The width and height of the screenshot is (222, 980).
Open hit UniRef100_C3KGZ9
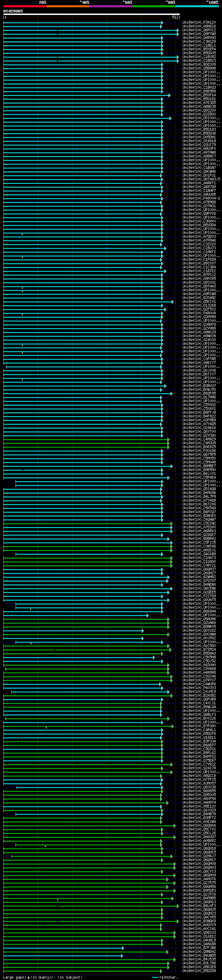click(199, 41)
